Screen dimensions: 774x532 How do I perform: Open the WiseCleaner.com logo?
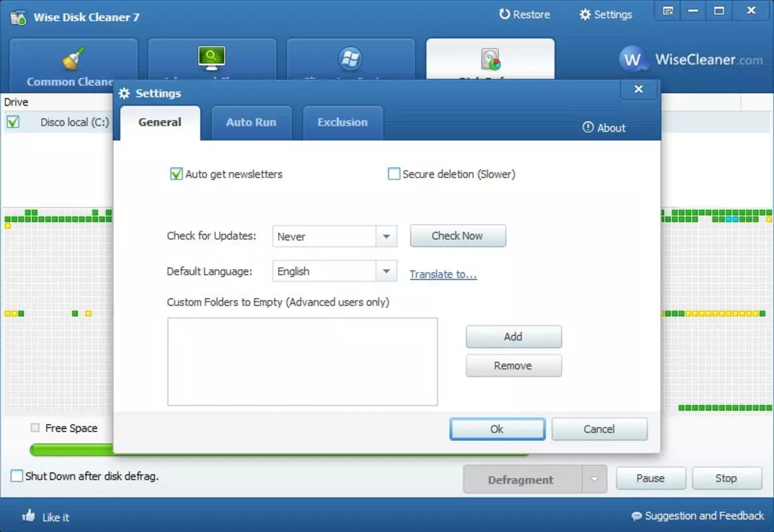(691, 60)
